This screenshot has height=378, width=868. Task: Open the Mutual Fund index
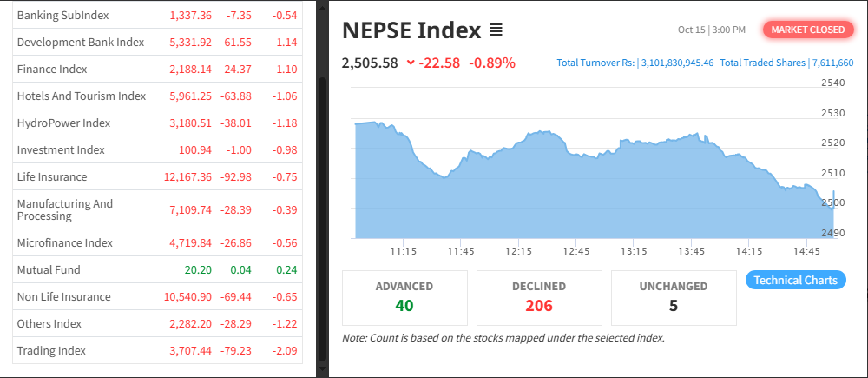[49, 269]
